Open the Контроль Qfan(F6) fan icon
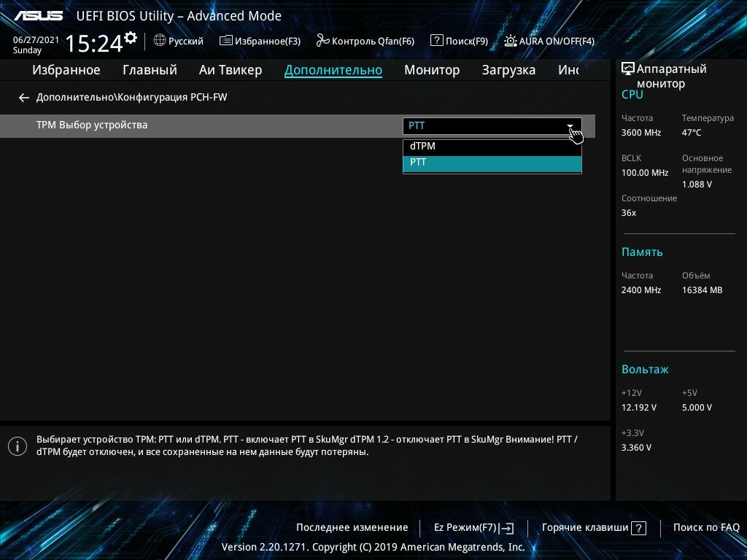747x560 pixels. coord(322,41)
